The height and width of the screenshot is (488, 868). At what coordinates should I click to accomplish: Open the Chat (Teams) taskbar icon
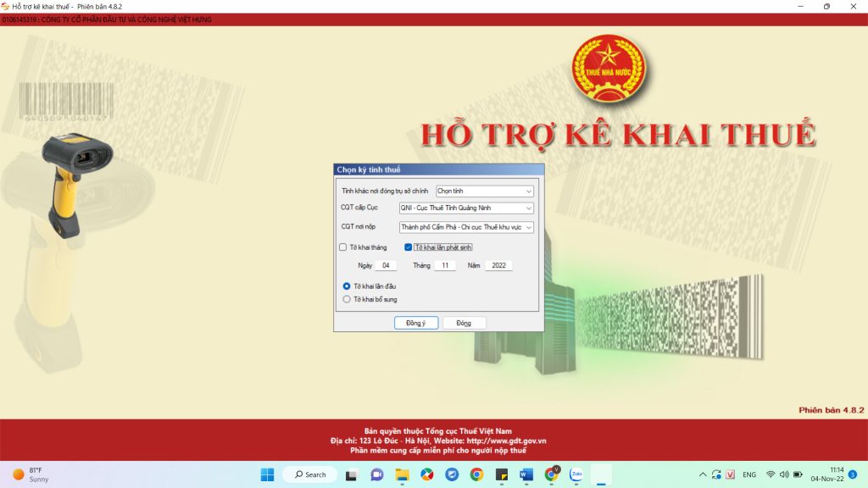pyautogui.click(x=377, y=474)
